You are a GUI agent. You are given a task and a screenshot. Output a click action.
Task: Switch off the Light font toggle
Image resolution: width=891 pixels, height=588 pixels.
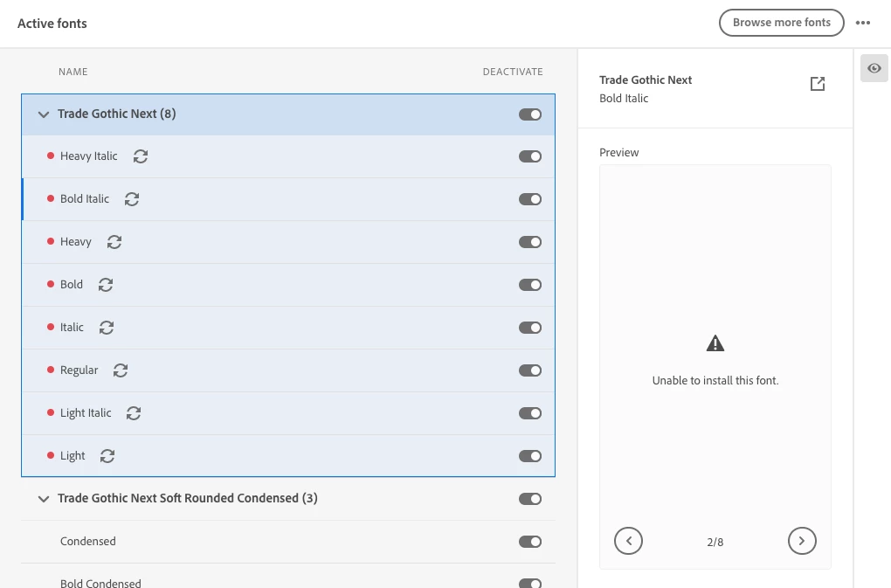[529, 456]
